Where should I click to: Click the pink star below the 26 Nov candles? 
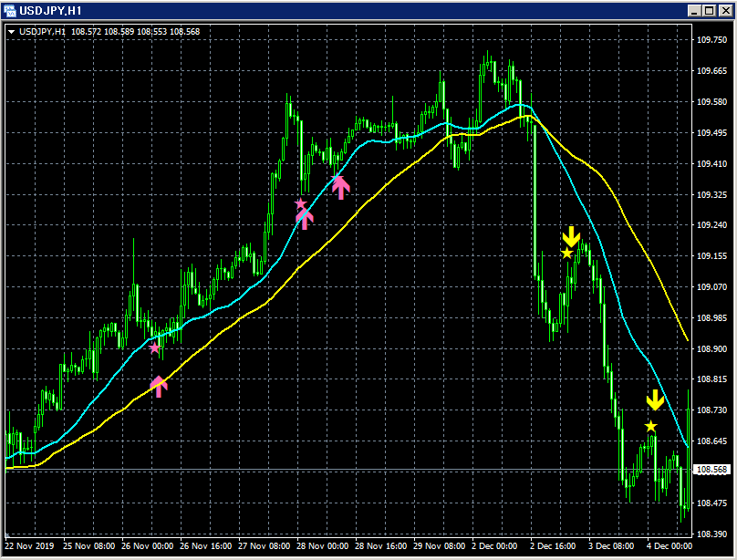coord(155,348)
